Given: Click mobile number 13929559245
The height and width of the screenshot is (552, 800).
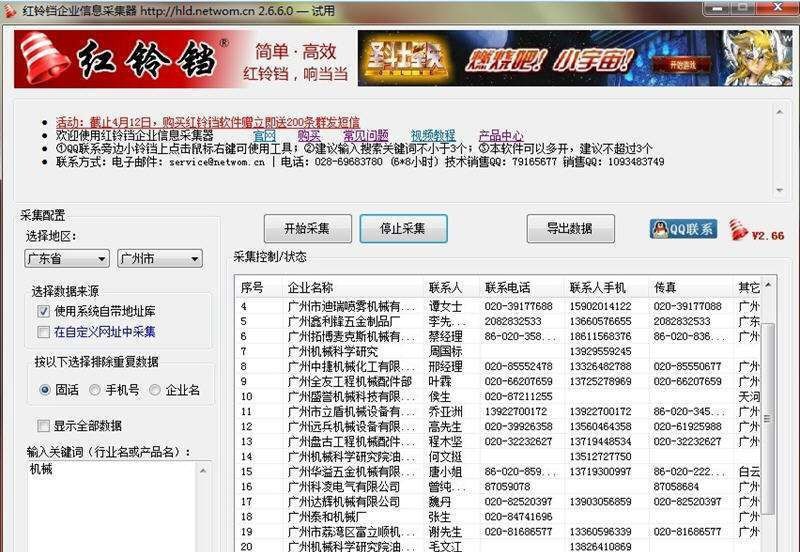Looking at the screenshot, I should 601,352.
